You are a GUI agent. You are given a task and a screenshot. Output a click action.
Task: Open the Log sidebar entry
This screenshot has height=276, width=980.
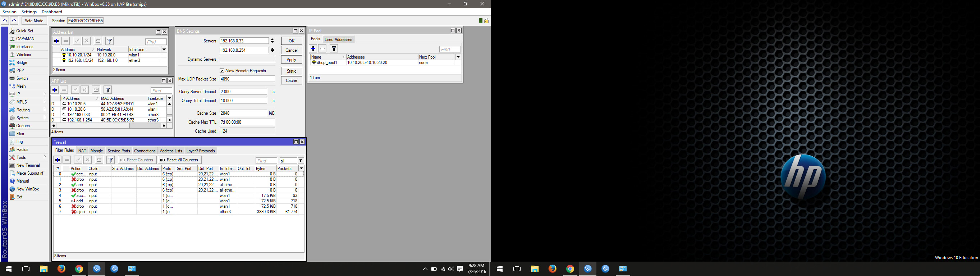19,142
